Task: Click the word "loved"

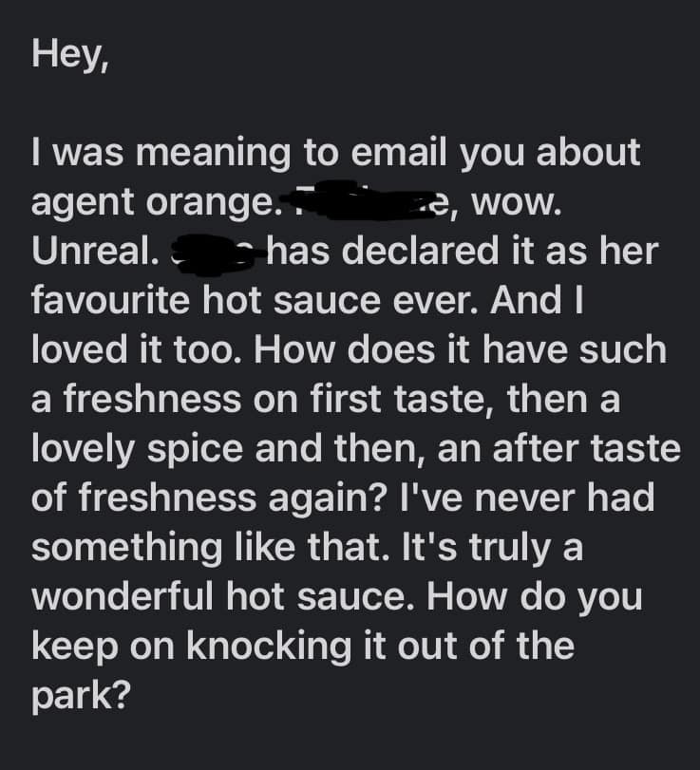Action: 82,348
